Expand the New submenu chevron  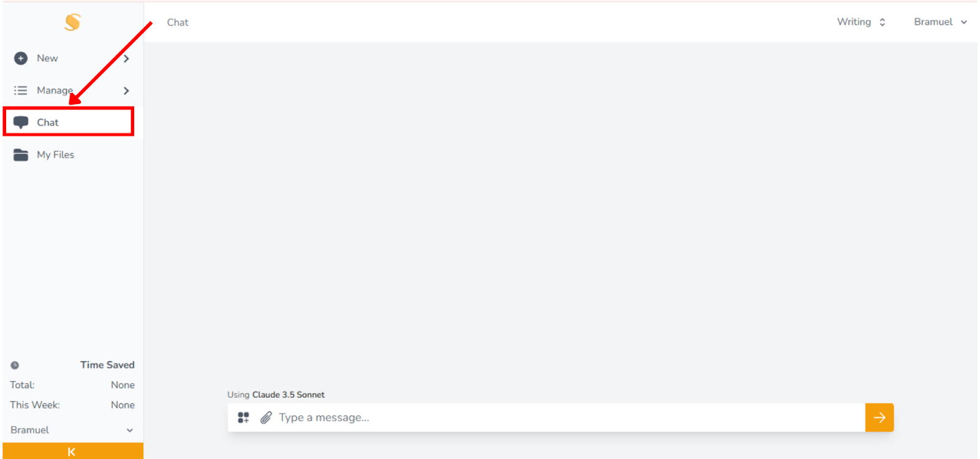pos(126,59)
